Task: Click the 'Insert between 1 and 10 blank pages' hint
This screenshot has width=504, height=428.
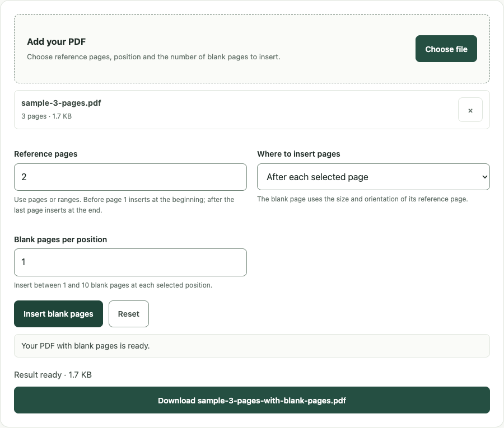Action: coord(113,285)
